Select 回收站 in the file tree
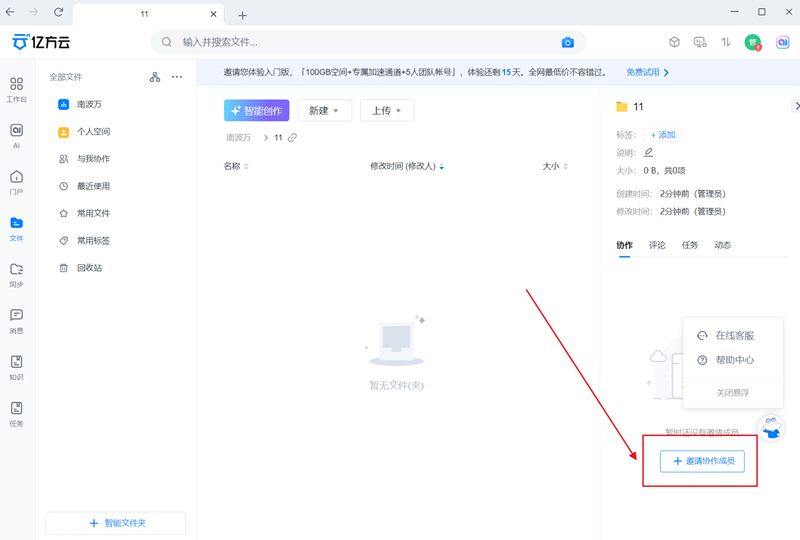Image resolution: width=800 pixels, height=540 pixels. 89,268
